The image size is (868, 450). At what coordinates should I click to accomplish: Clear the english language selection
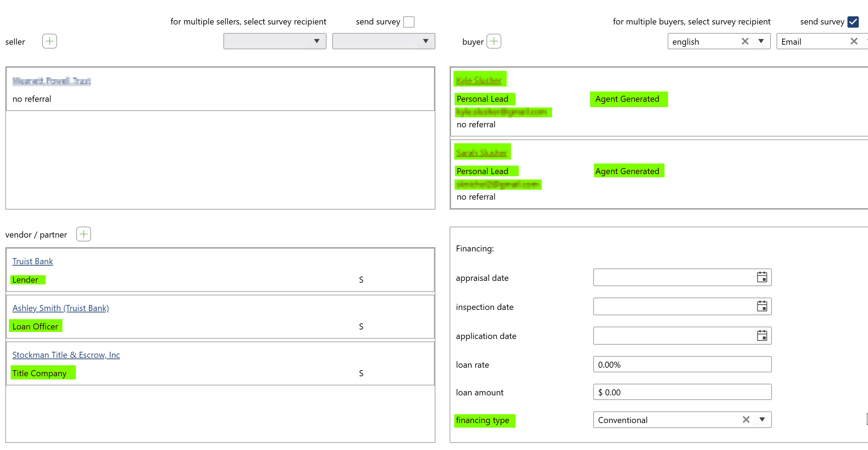745,41
